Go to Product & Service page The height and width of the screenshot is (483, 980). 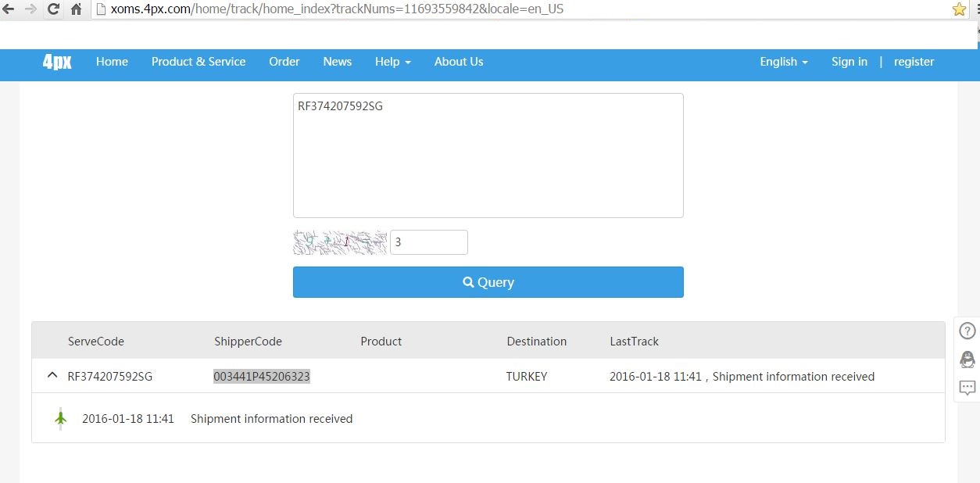point(199,62)
